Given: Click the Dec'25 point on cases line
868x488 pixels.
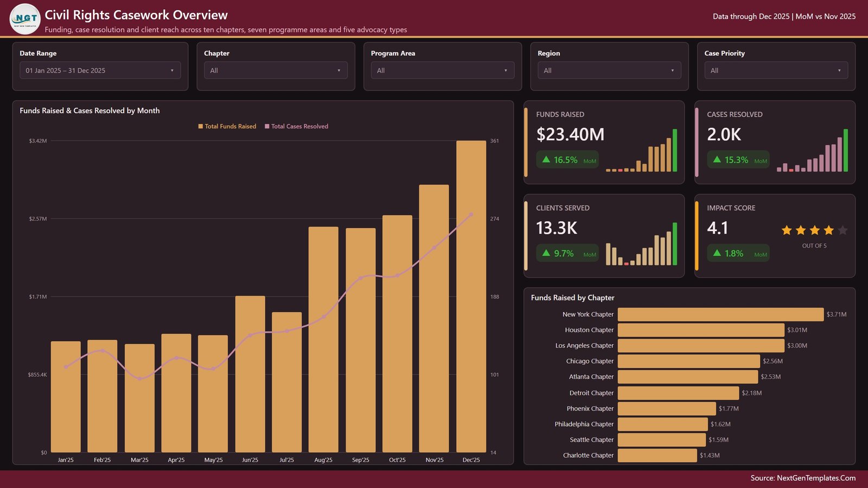Looking at the screenshot, I should coord(471,215).
